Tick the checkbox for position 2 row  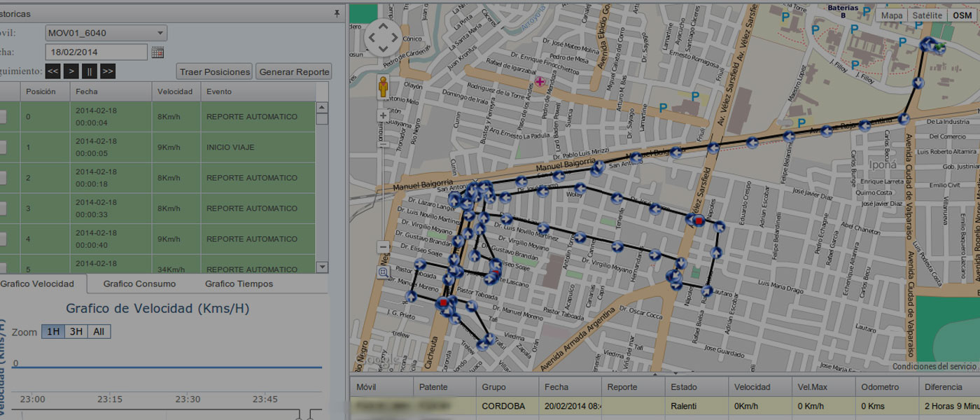(x=1, y=178)
